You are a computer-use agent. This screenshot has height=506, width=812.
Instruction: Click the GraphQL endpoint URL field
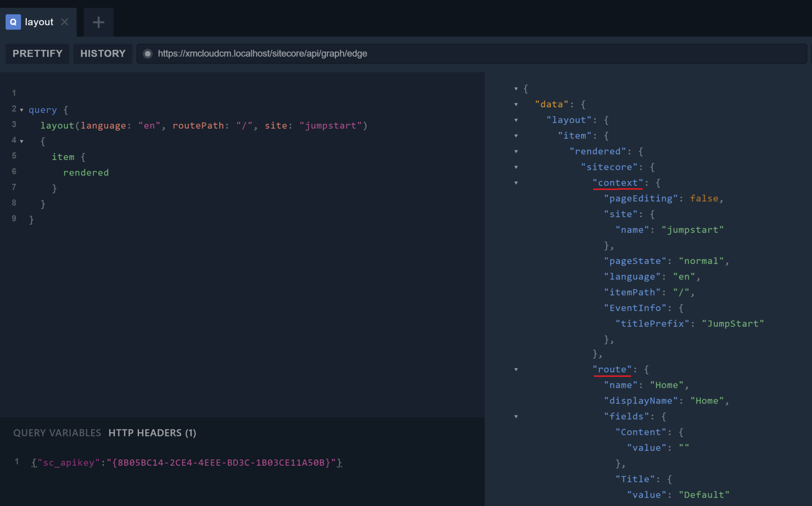click(262, 54)
